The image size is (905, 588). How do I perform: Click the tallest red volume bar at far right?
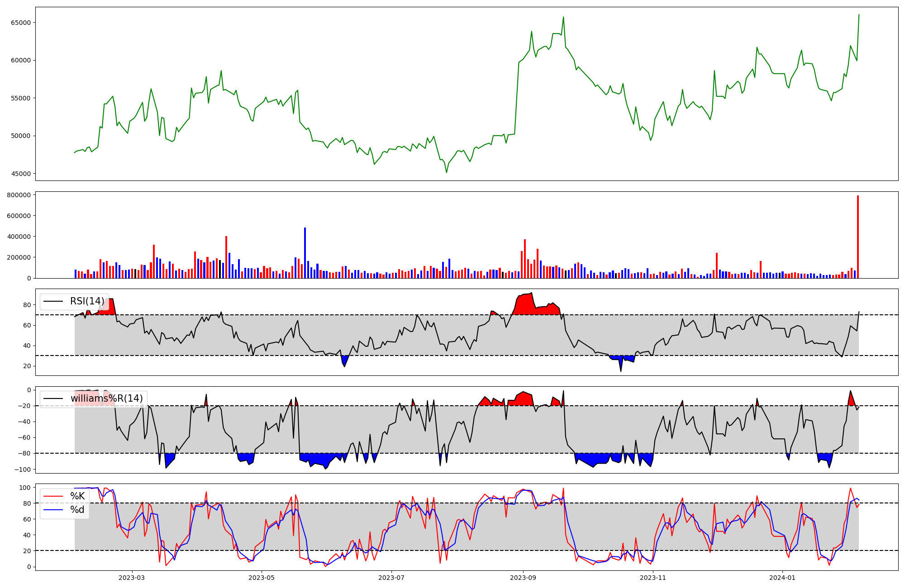[x=857, y=237]
